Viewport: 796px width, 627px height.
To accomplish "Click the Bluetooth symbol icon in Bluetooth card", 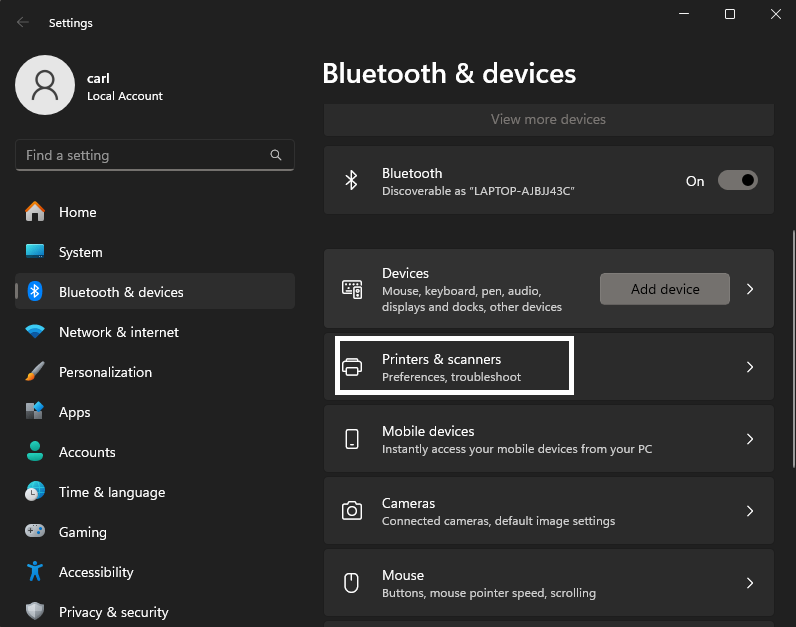I will (351, 180).
